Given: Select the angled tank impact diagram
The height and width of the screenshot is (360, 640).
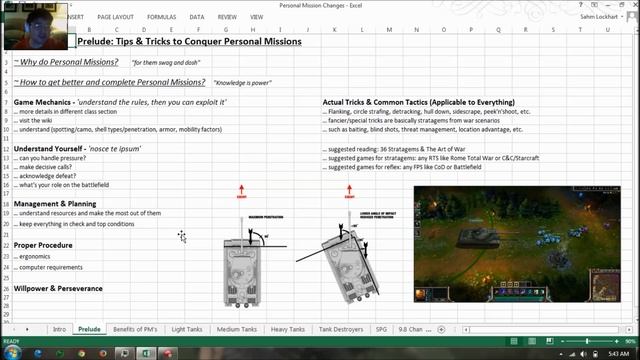Looking at the screenshot, I should click(346, 244).
